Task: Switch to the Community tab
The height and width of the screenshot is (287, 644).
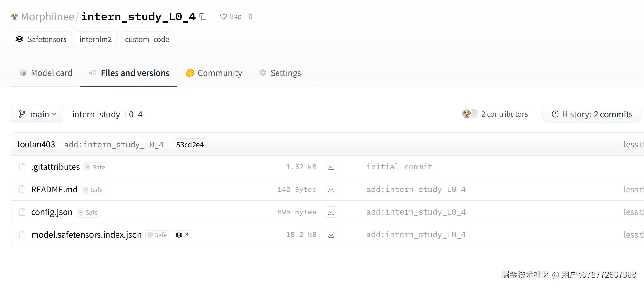Action: point(214,73)
